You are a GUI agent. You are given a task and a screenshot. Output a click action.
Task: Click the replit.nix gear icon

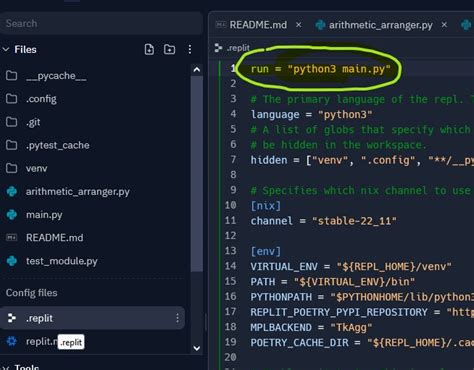tap(12, 341)
